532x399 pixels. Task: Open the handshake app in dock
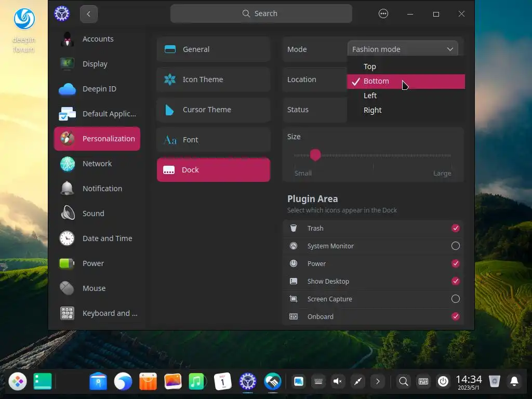[273, 381]
